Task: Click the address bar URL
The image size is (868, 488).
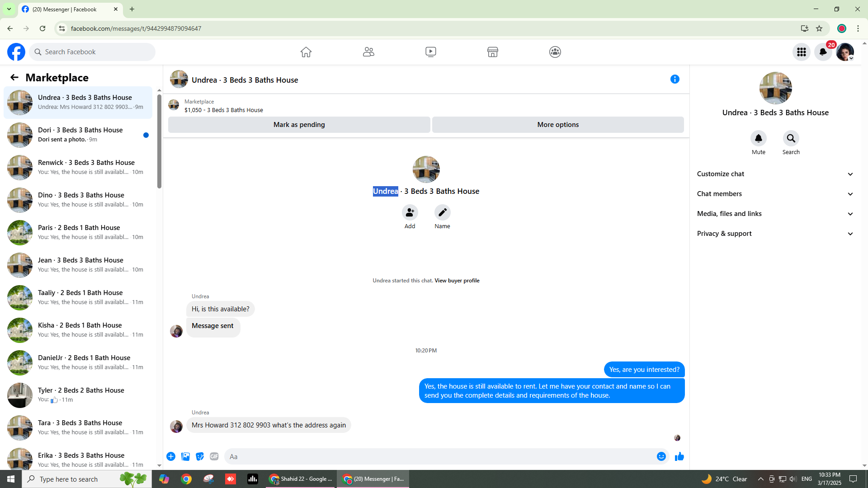Action: coord(136,28)
